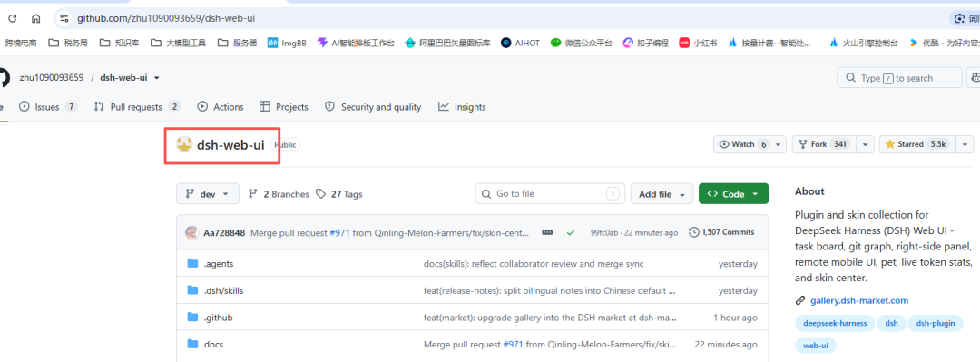Viewport: 980px width, 362px height.
Task: Show the commit checks status checkmark
Action: point(571,232)
